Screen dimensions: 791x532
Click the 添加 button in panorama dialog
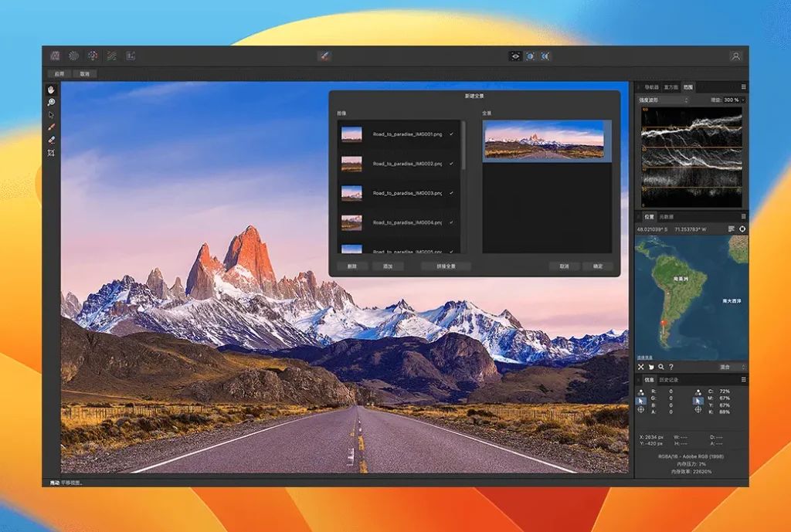(x=388, y=266)
